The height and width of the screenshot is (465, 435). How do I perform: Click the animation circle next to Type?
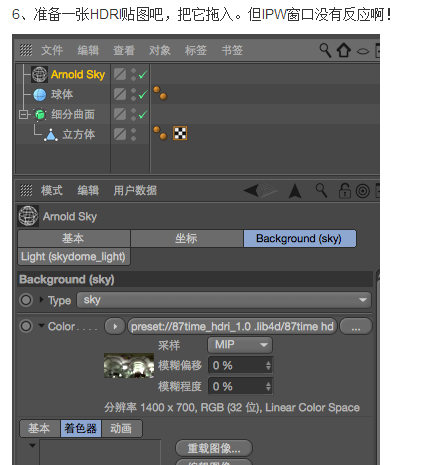tap(26, 300)
